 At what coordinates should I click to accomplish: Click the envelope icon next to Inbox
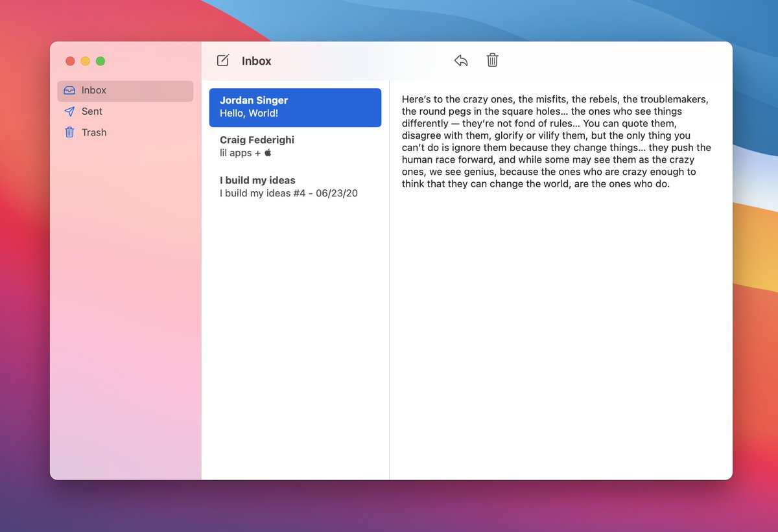(x=69, y=91)
